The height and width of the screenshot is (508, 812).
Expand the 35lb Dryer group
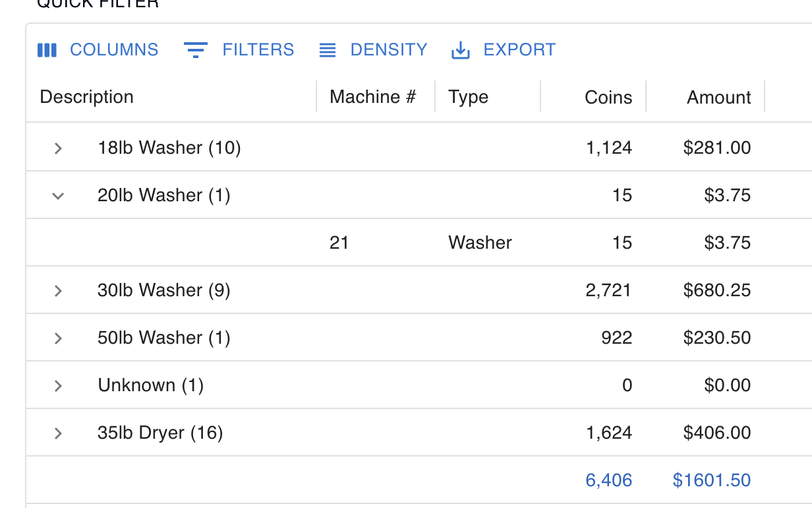coord(58,433)
